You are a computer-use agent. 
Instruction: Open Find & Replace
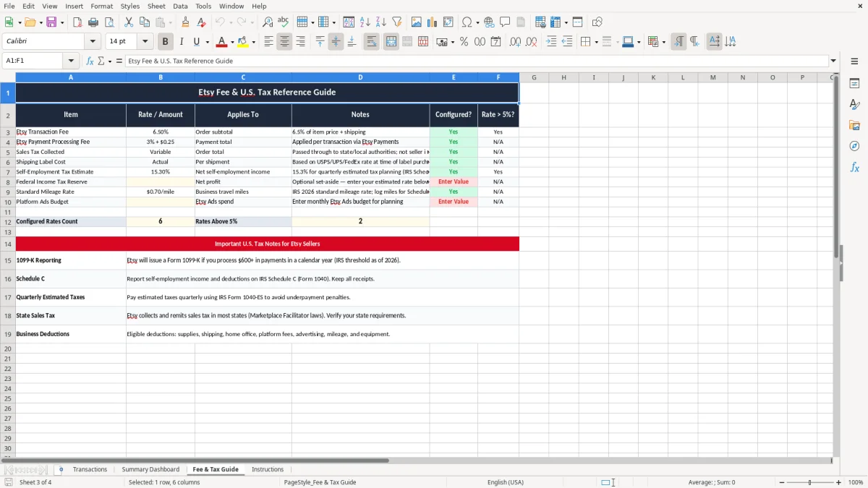click(x=268, y=22)
